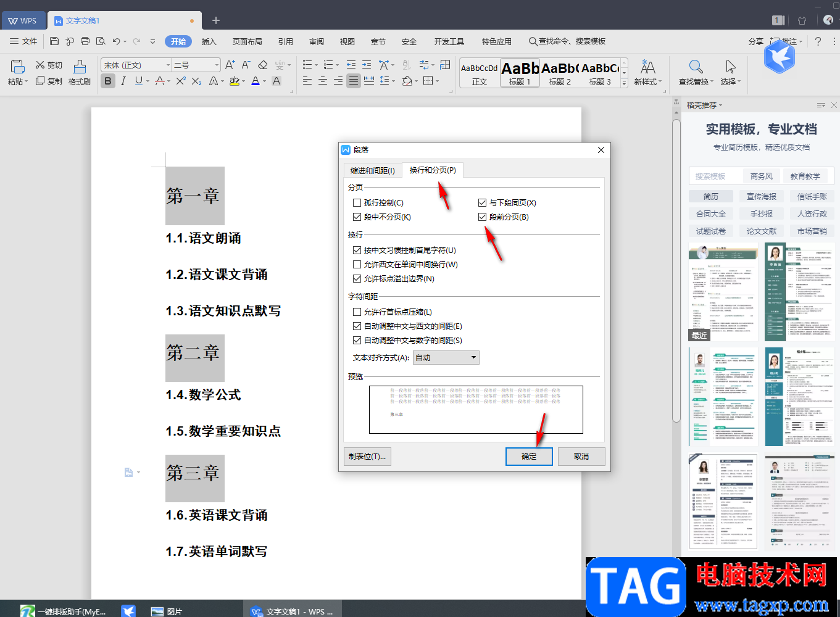Click the Select (选择) tool
The width and height of the screenshot is (840, 617).
[x=730, y=73]
